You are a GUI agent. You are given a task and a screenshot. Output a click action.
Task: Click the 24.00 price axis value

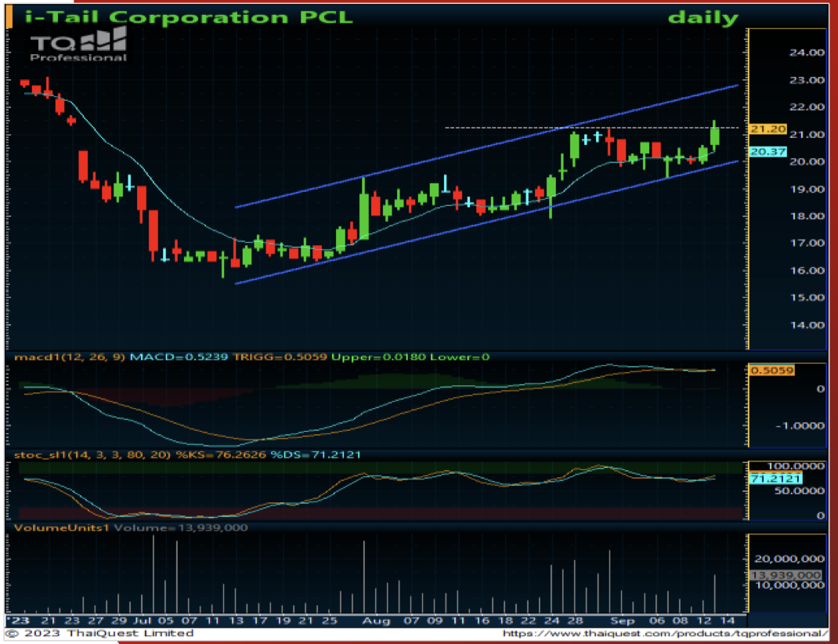click(x=807, y=52)
